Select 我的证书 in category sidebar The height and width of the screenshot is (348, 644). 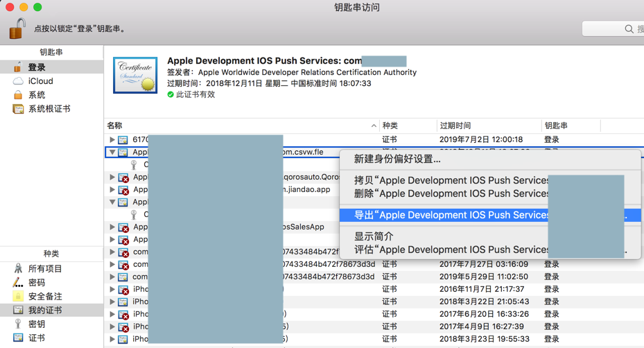45,310
